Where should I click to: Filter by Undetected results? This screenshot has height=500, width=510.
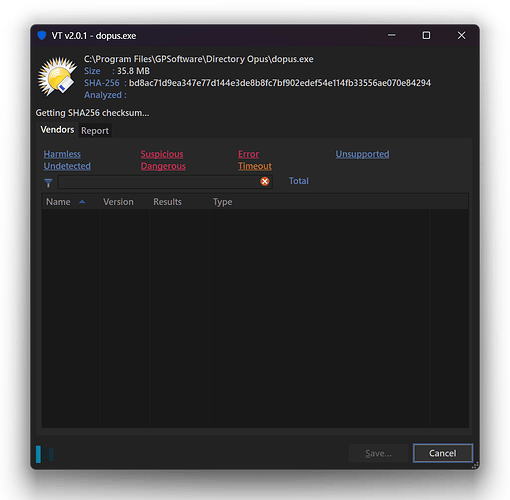pos(67,166)
